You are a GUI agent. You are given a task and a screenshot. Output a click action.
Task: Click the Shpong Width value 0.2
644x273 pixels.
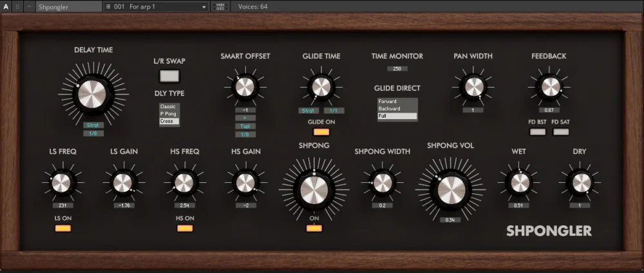click(x=383, y=205)
